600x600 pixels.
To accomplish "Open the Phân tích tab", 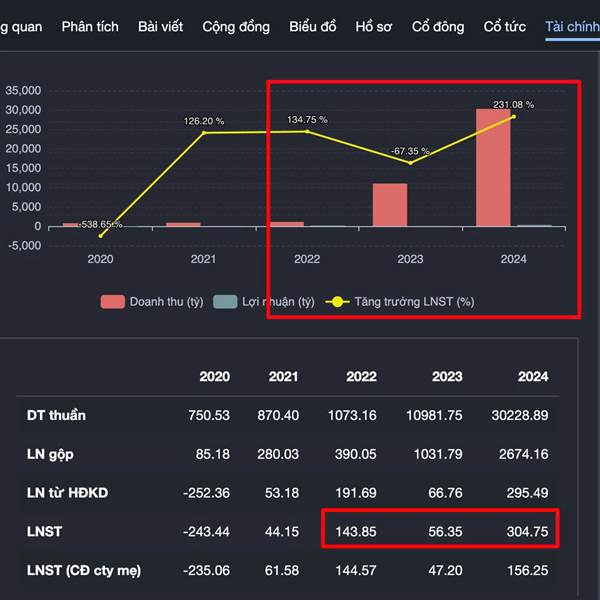I will [x=90, y=27].
